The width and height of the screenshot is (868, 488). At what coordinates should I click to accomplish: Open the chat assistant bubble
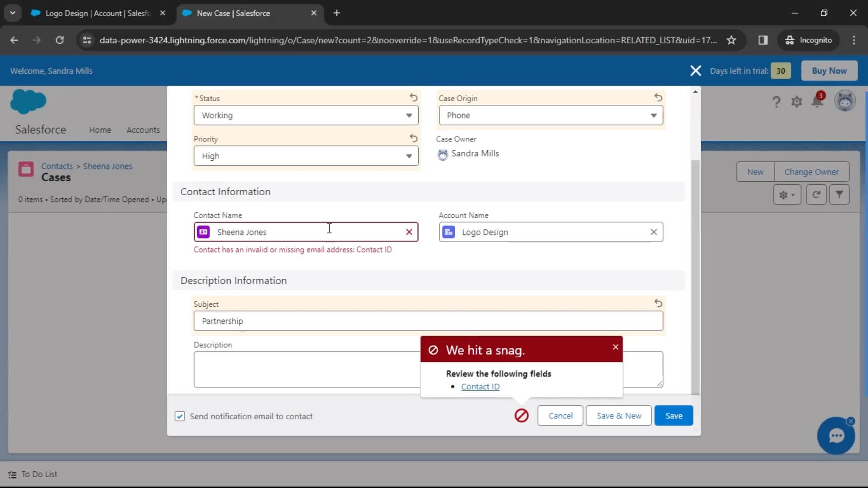click(836, 436)
